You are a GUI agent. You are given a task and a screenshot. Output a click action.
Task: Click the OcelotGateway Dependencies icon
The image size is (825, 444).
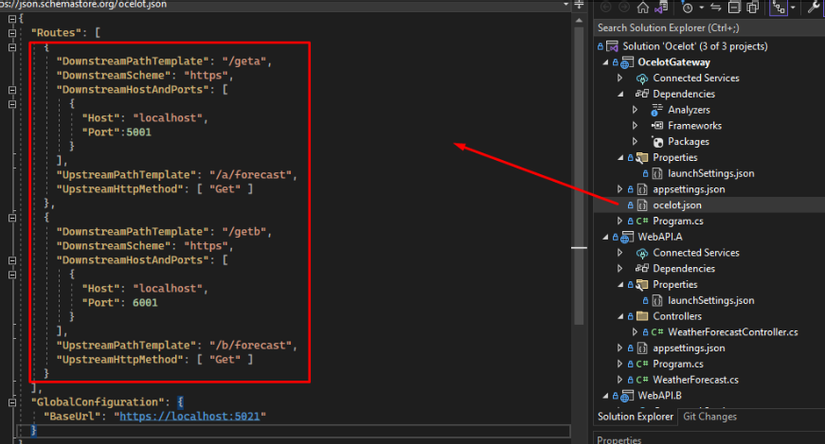coord(642,94)
